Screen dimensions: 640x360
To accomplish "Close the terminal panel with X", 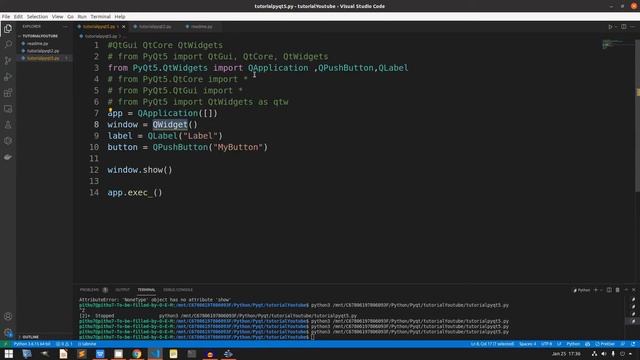I will pyautogui.click(x=634, y=290).
